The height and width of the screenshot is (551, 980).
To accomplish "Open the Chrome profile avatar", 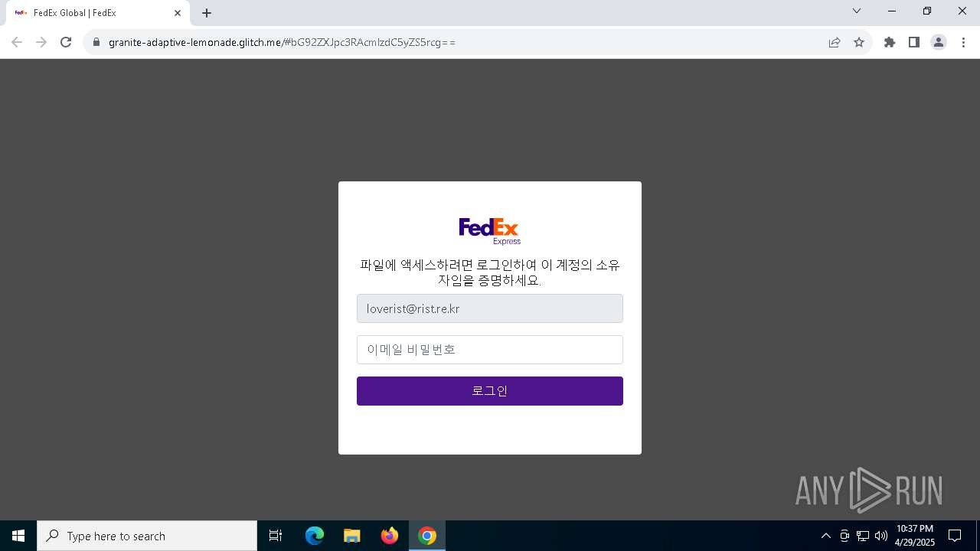I will (939, 42).
